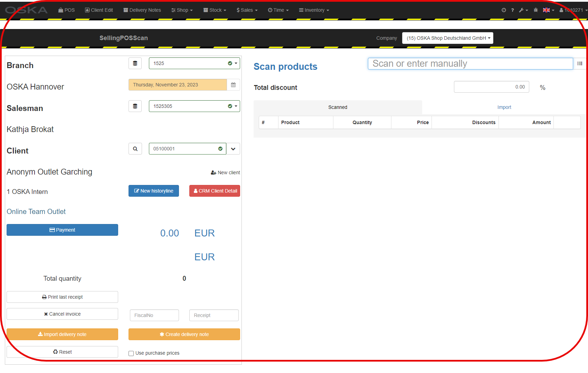
Task: Click the OSKA logo
Action: 26,10
